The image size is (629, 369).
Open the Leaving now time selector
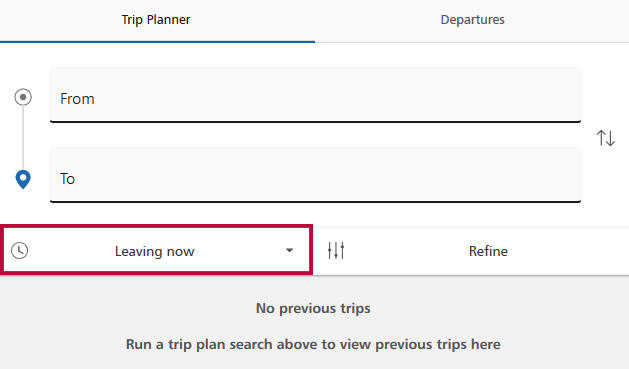(x=156, y=250)
